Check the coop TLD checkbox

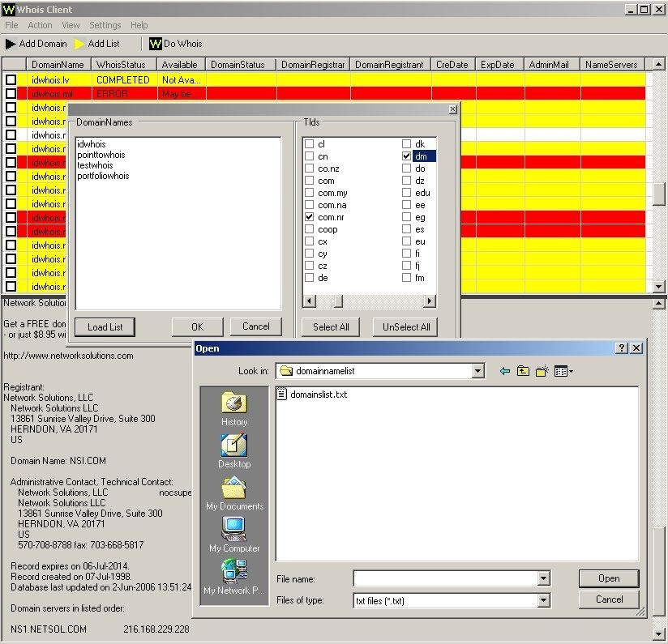coord(310,229)
